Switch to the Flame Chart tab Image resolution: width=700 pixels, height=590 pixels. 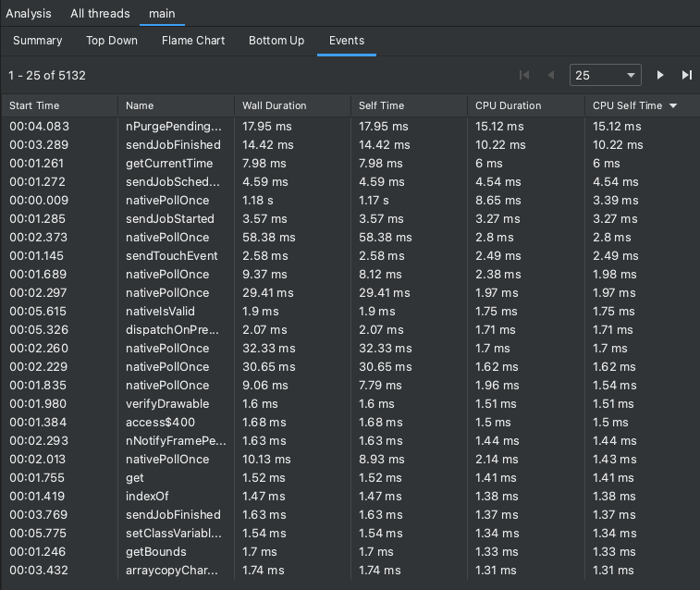tap(193, 41)
